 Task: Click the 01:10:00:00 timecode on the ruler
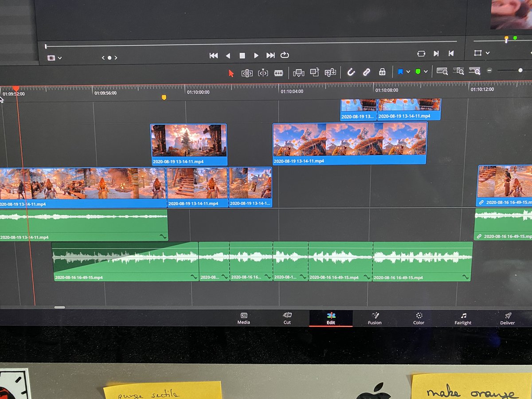point(198,93)
